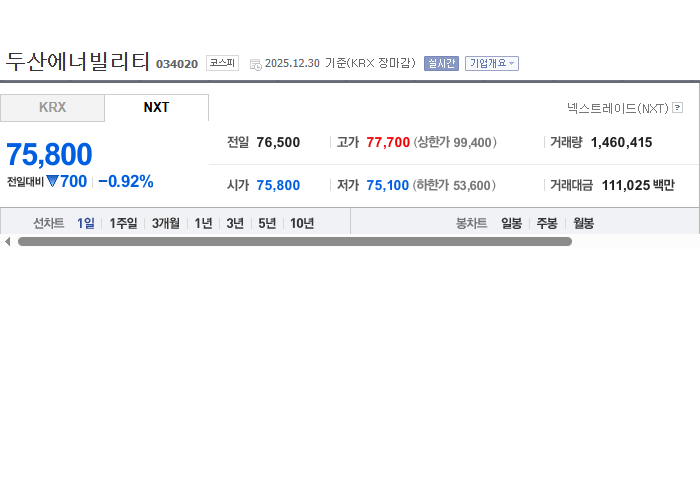Viewport: 700px width, 490px height.
Task: Click the 선차트 label
Action: pos(49,223)
